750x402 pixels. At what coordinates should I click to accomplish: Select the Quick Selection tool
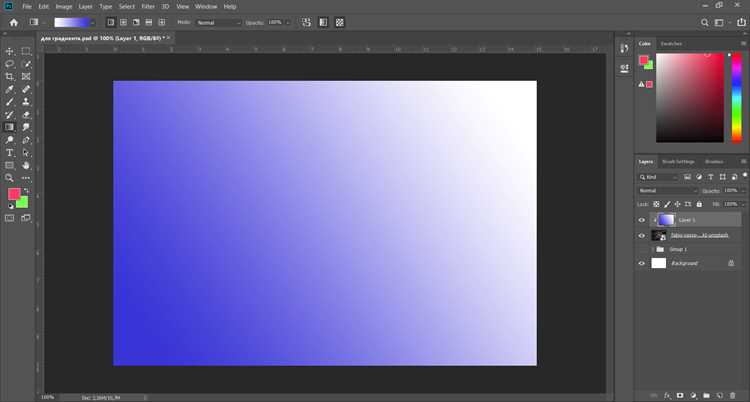[26, 64]
